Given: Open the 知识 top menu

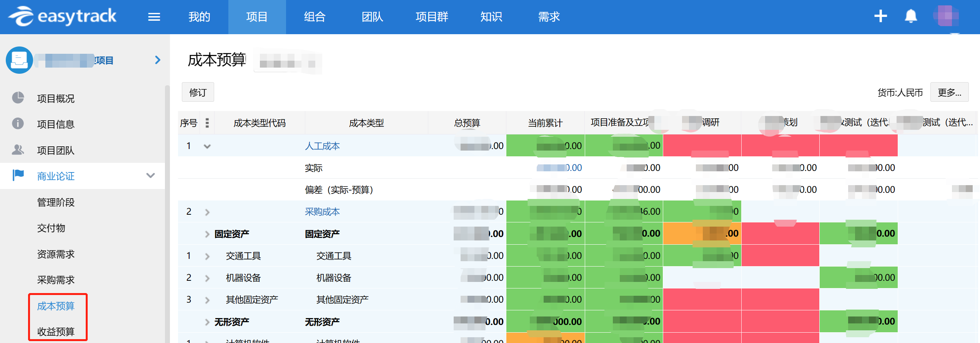Looking at the screenshot, I should click(x=491, y=17).
